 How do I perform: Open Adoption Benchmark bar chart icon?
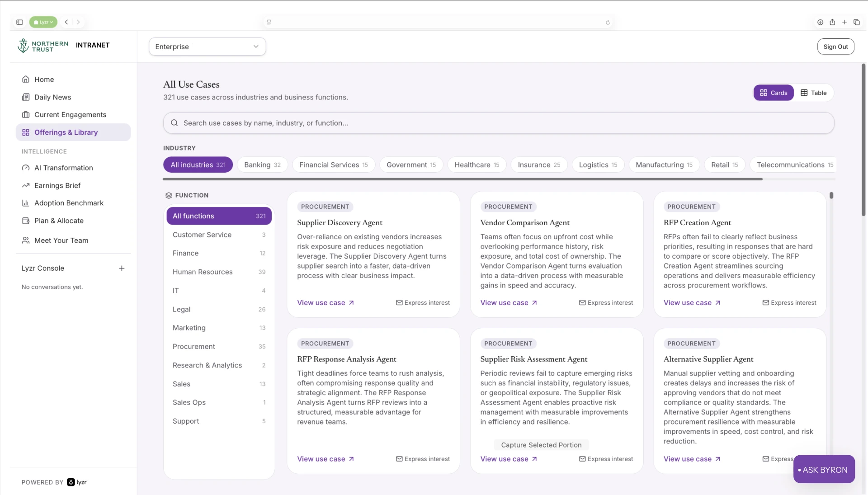click(x=26, y=203)
